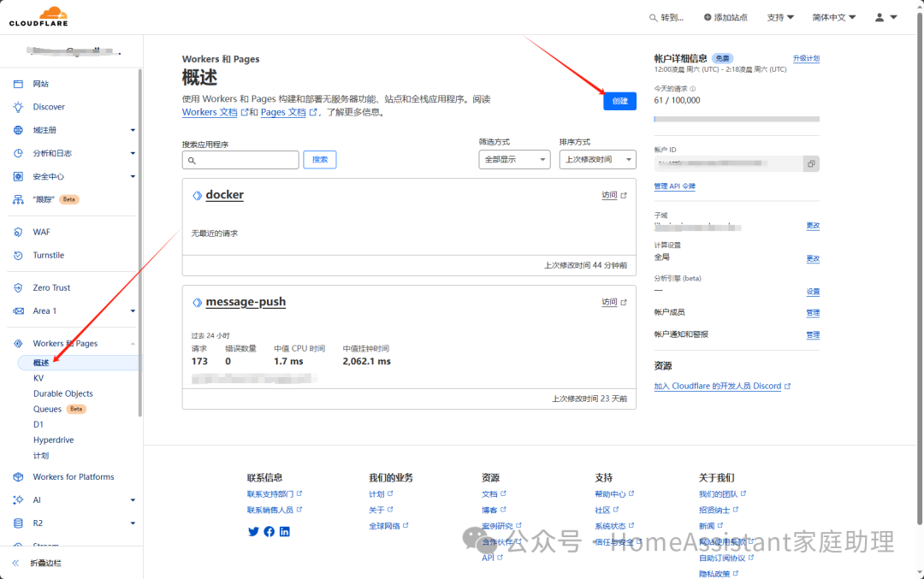Click the 升级计划 link
Image resolution: width=924 pixels, height=579 pixels.
[806, 58]
